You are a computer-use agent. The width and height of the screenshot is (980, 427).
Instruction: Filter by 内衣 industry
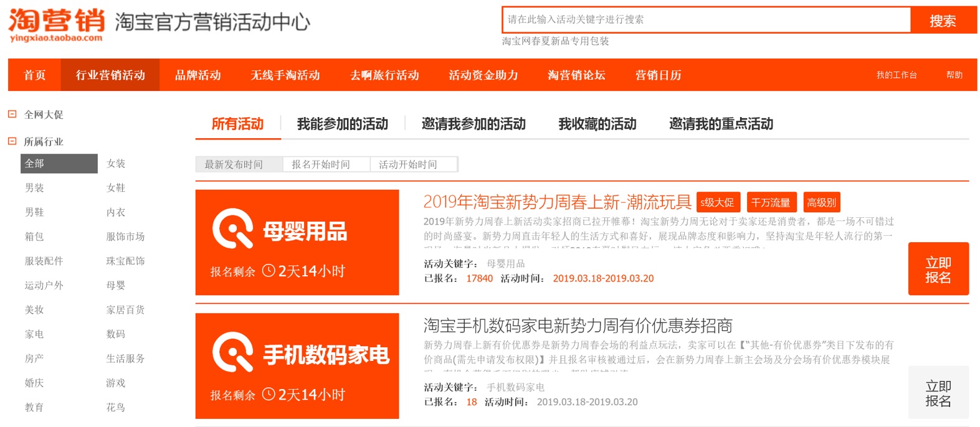[116, 212]
